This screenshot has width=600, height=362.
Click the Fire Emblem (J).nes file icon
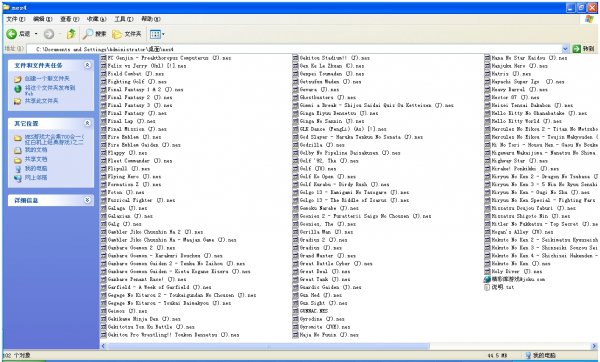[103, 137]
